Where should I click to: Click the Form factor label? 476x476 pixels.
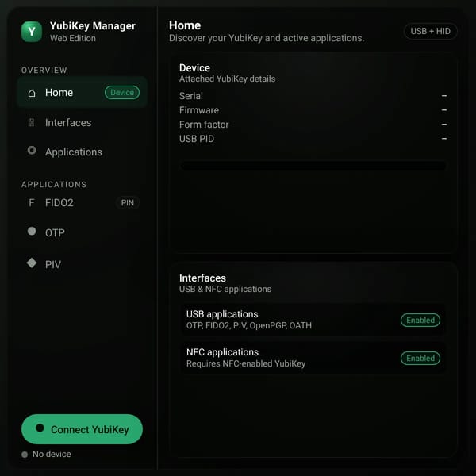[204, 125]
